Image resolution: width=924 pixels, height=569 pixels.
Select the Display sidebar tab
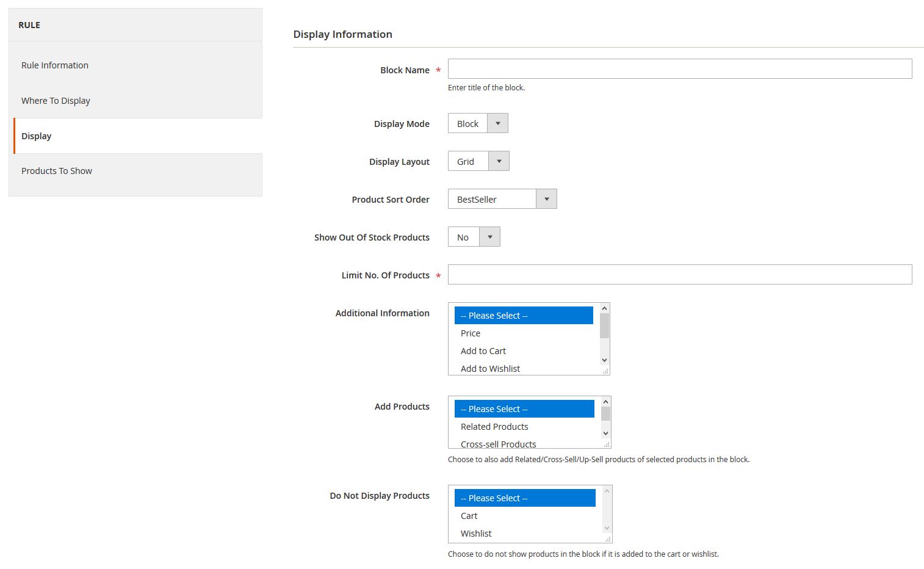[x=37, y=136]
